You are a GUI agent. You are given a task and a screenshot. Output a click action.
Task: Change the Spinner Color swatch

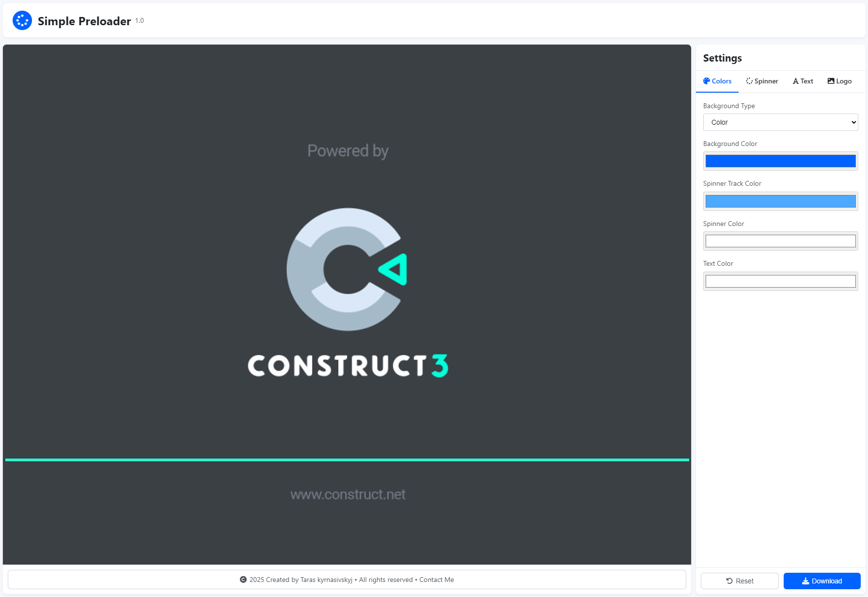tap(780, 241)
